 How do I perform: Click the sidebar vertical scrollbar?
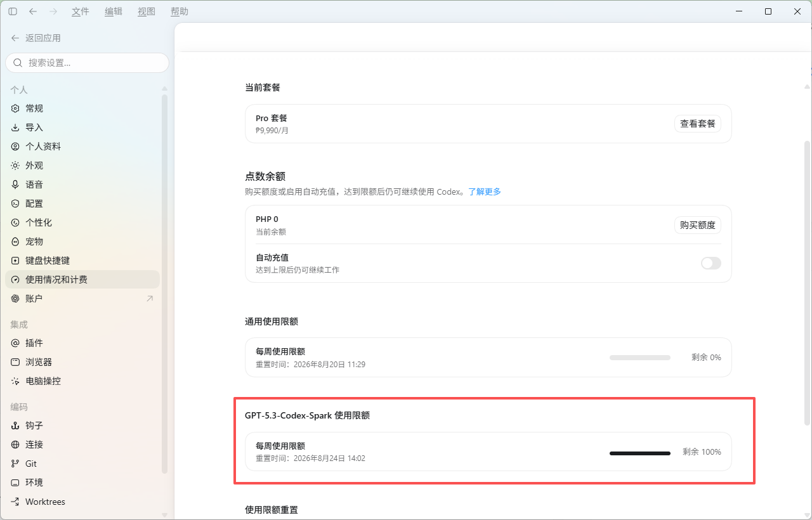(165, 284)
